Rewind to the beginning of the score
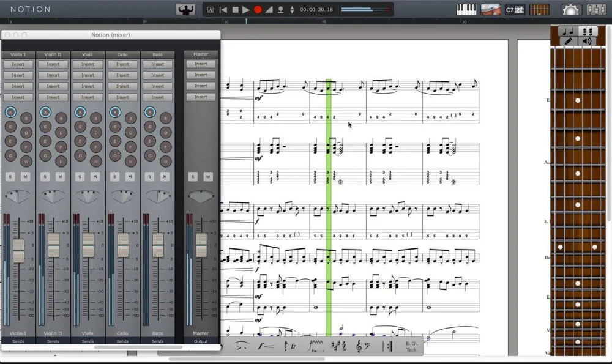The image size is (612, 364). 223,10
